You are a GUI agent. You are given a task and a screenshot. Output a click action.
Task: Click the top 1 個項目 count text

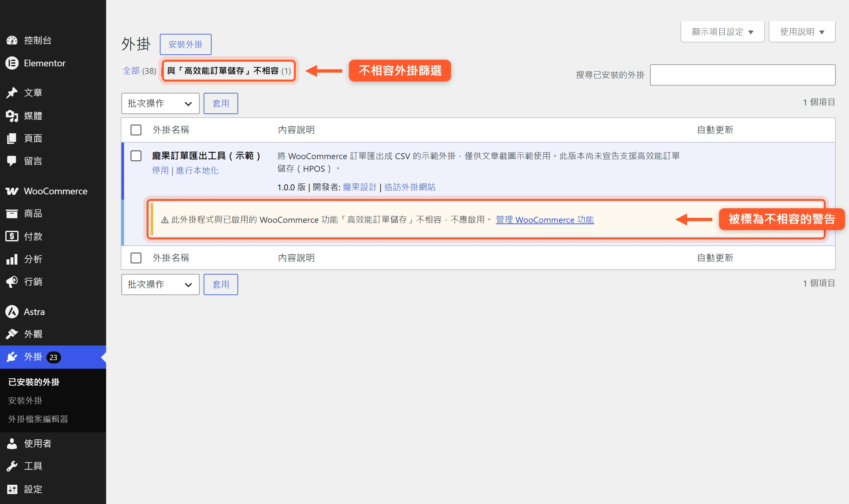819,102
